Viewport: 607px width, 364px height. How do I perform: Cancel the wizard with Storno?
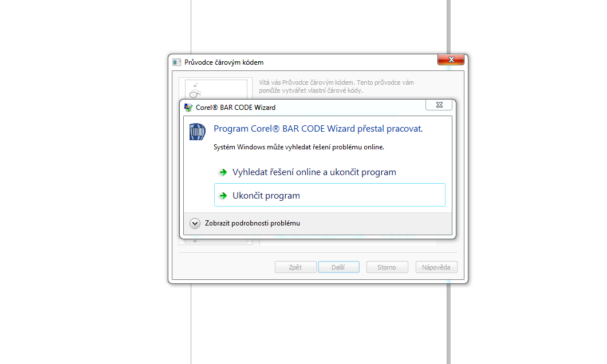(x=387, y=267)
